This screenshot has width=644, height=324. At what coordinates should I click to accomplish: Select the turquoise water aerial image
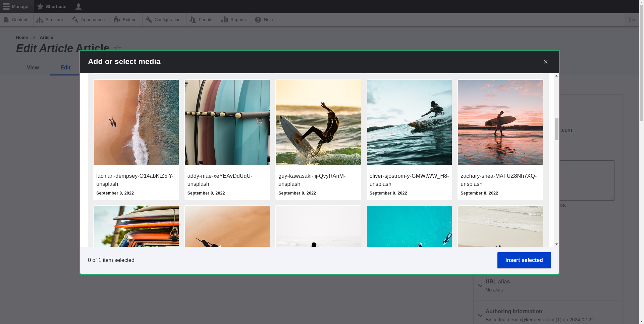point(409,226)
